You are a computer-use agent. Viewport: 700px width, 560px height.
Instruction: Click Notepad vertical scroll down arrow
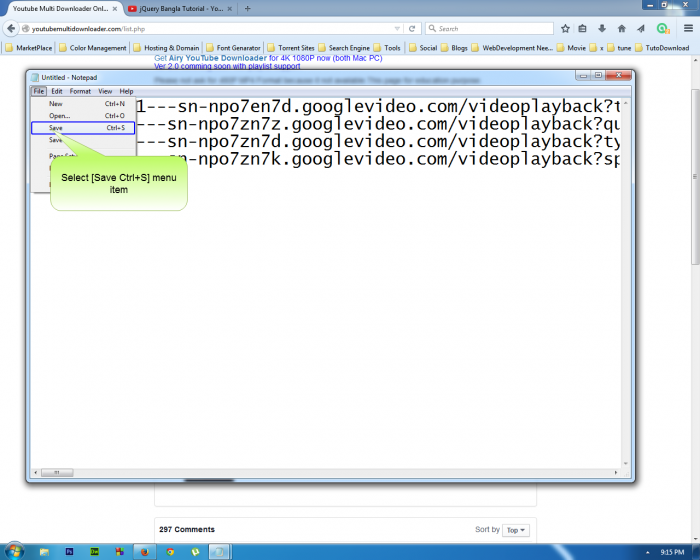(x=625, y=464)
